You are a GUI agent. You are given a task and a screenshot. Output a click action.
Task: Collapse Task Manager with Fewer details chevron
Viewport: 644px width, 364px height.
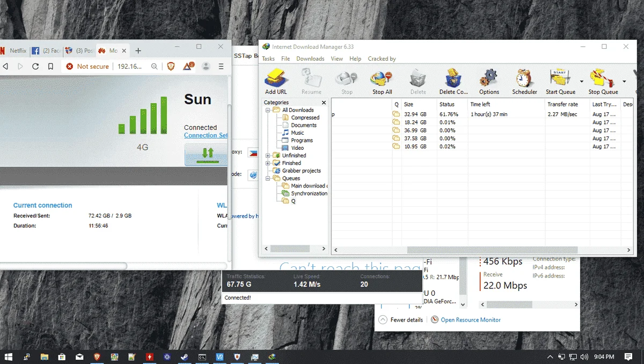click(383, 319)
